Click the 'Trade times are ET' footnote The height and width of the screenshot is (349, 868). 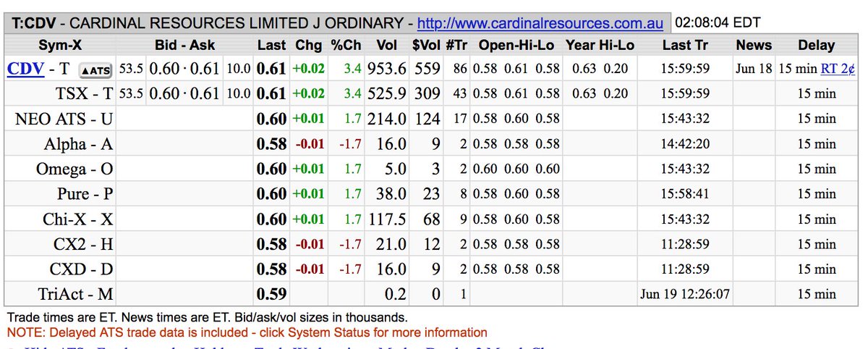(207, 317)
